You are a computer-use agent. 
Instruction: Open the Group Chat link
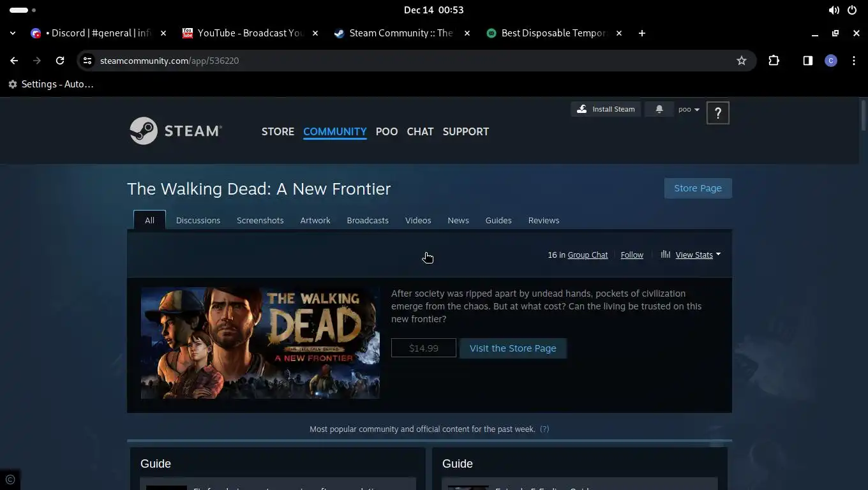pyautogui.click(x=588, y=255)
